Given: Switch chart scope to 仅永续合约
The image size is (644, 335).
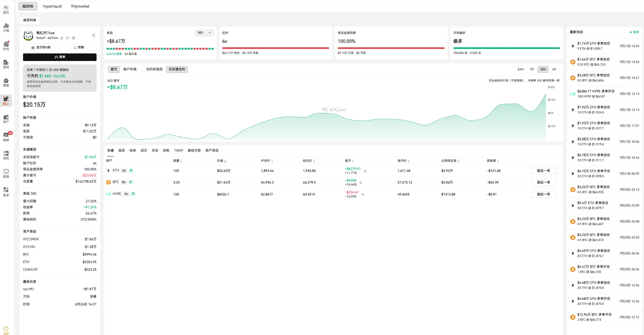Looking at the screenshot, I should point(177,69).
